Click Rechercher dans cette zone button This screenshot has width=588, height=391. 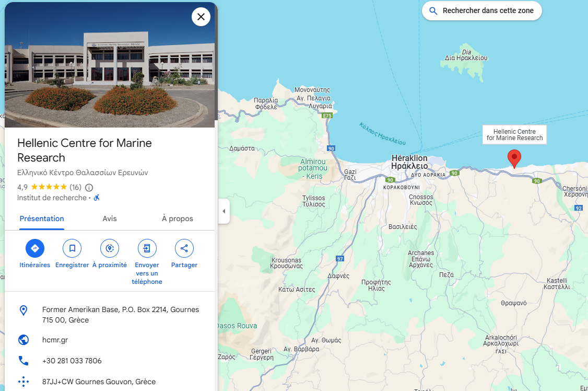click(482, 11)
